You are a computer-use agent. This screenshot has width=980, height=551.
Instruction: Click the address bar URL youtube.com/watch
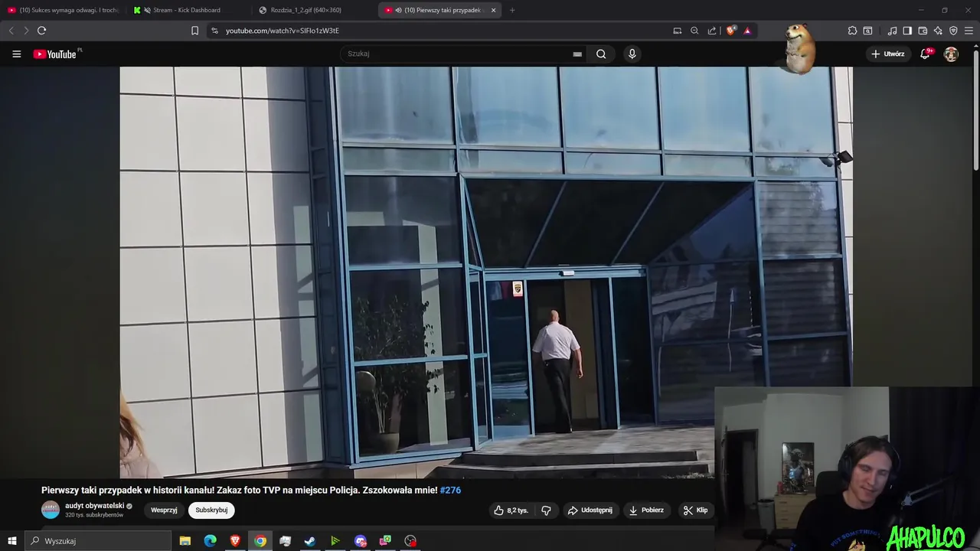click(283, 31)
